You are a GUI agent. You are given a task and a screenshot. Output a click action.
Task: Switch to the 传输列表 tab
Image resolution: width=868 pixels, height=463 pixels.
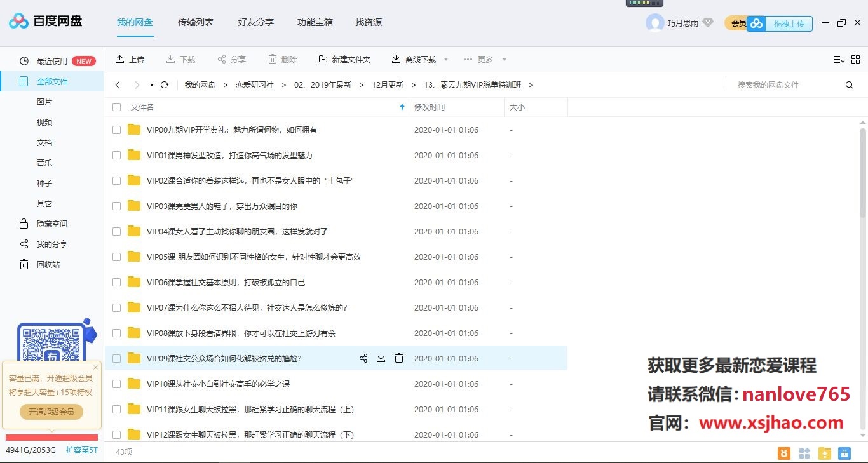(195, 22)
